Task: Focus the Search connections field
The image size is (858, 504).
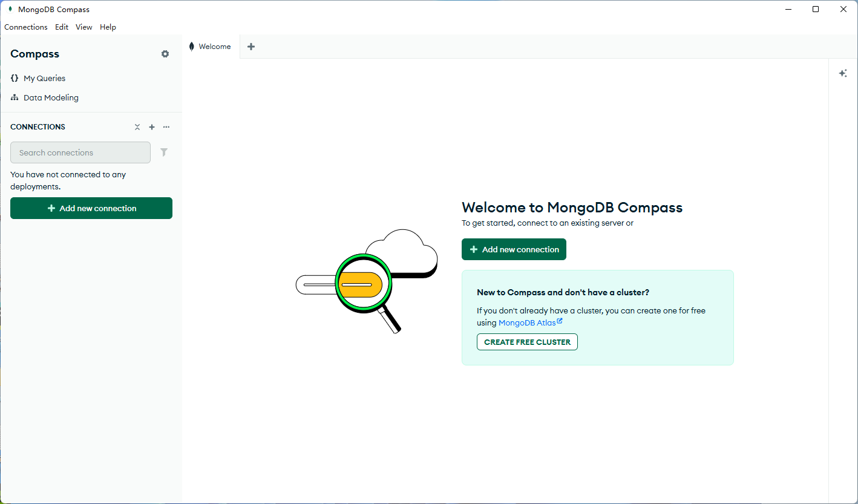Action: 80,152
